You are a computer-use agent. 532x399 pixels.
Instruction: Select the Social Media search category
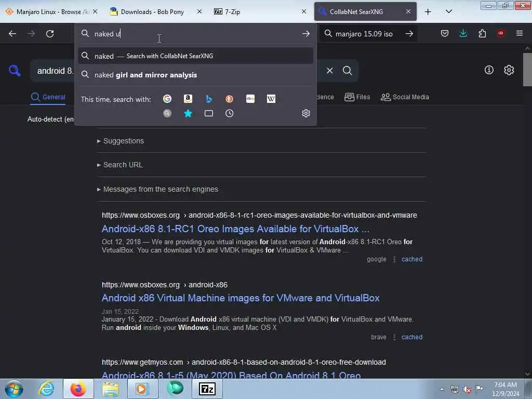[x=405, y=97]
